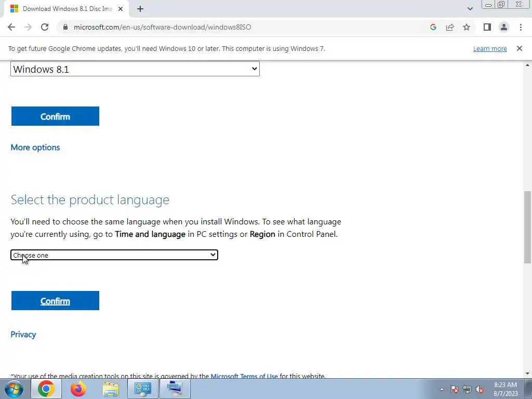Click the network status tray icon
This screenshot has height=399, width=532.
click(x=467, y=389)
